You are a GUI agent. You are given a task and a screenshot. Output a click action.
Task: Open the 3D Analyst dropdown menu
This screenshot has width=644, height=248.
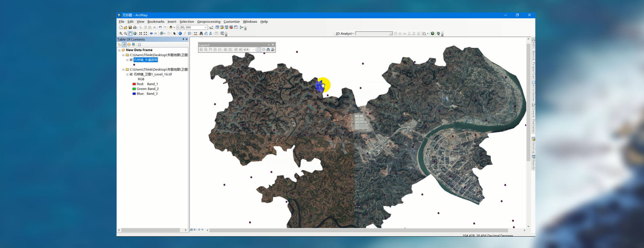coord(344,34)
